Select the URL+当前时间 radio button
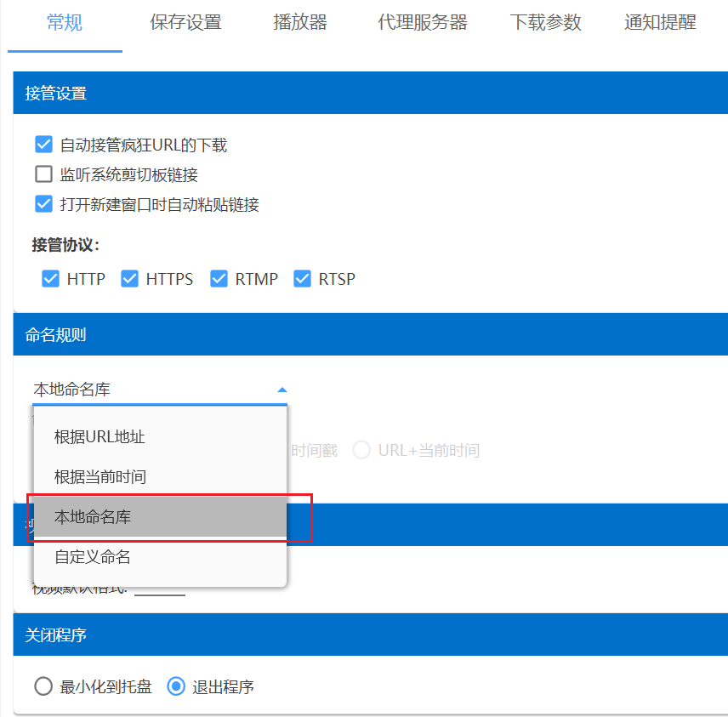728x717 pixels. [361, 450]
